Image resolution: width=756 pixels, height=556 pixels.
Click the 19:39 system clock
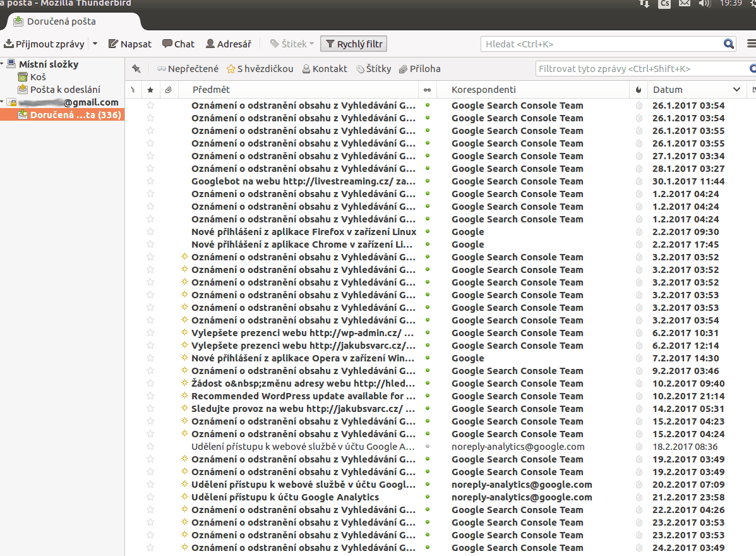point(731,3)
